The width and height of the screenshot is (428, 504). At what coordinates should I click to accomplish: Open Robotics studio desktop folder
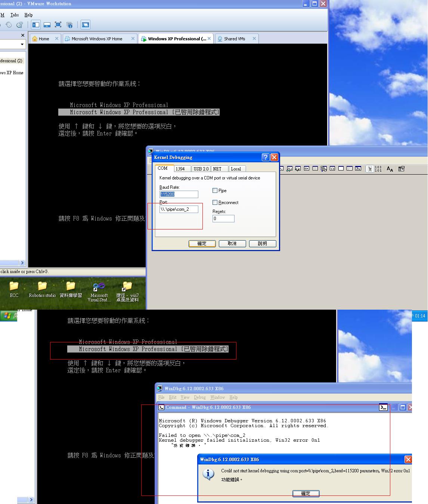(x=42, y=289)
